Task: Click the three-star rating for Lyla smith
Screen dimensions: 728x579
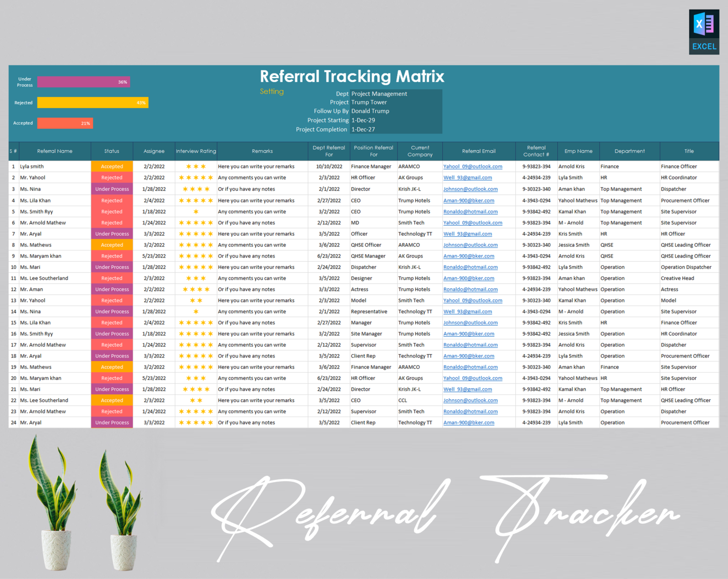Action: (196, 166)
